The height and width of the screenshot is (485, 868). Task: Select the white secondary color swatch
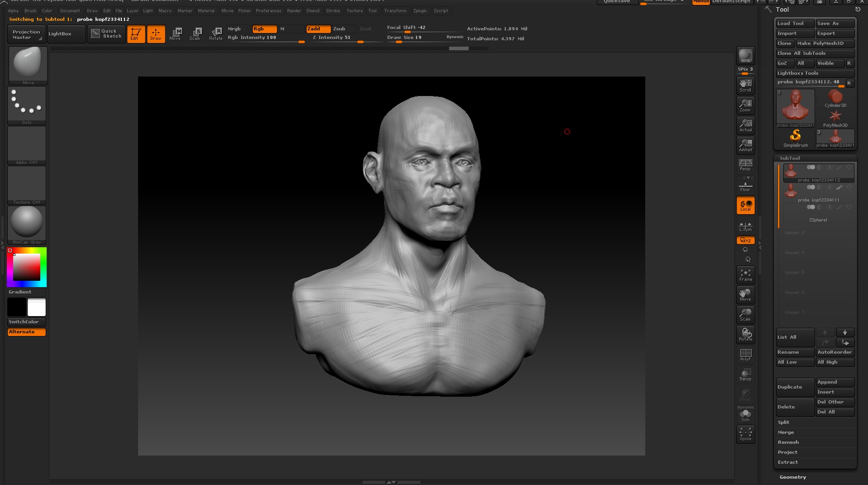click(x=37, y=307)
